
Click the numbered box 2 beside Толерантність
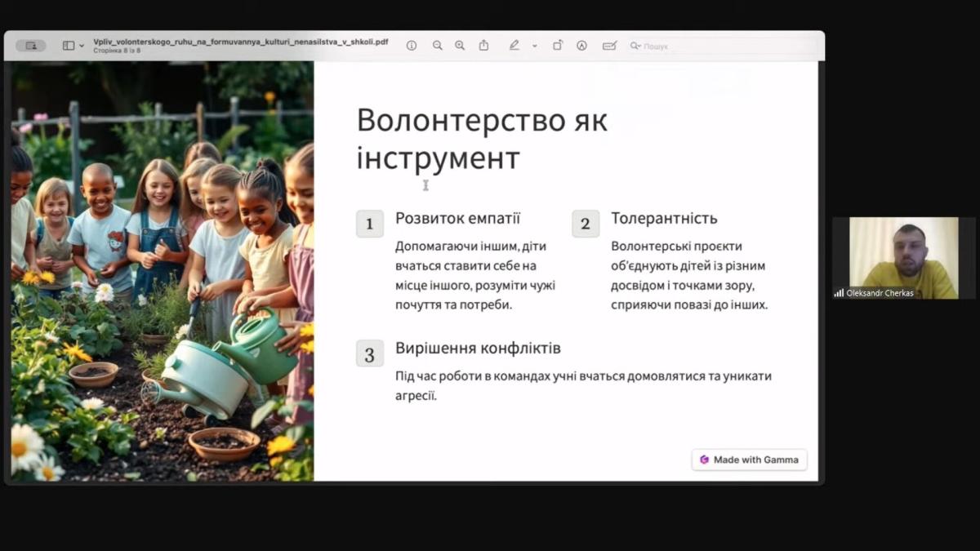pos(586,224)
